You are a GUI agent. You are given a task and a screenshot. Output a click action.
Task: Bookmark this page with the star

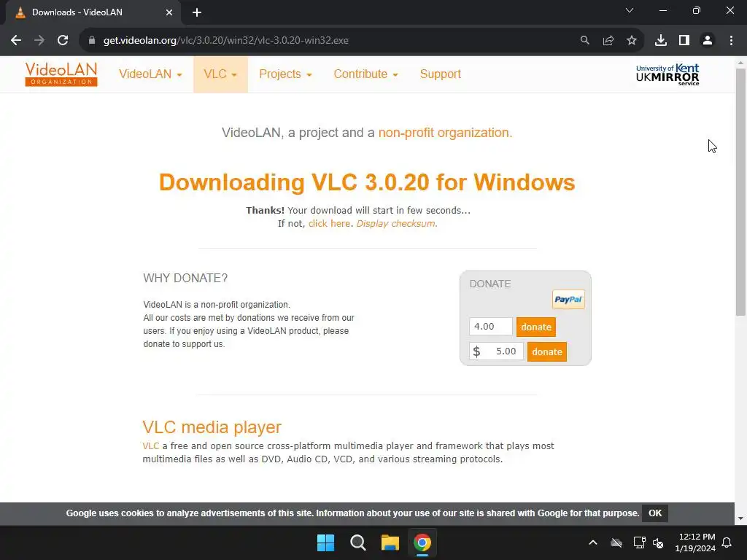coord(632,41)
